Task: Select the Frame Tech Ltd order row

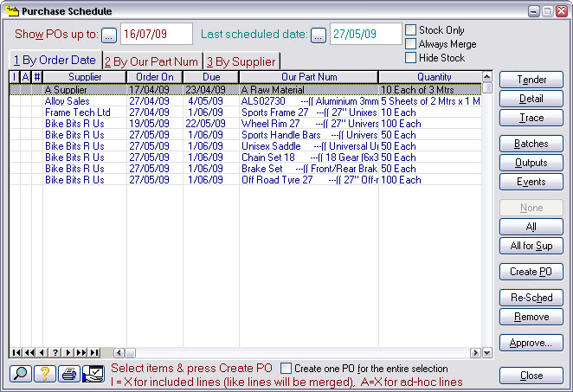Action: tap(78, 112)
